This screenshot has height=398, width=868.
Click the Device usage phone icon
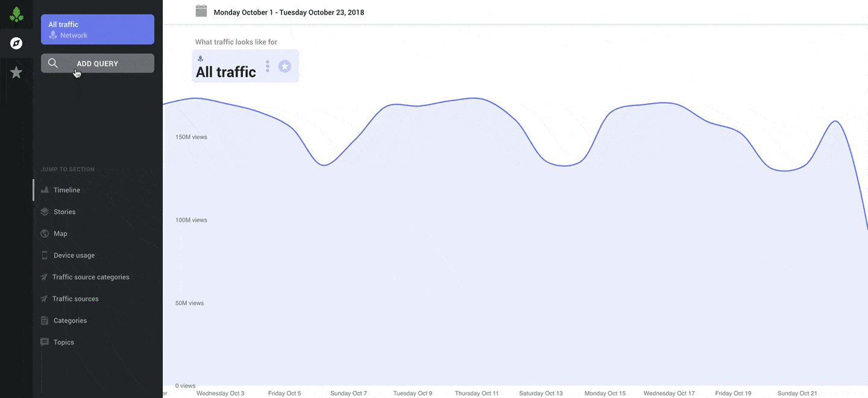point(45,255)
